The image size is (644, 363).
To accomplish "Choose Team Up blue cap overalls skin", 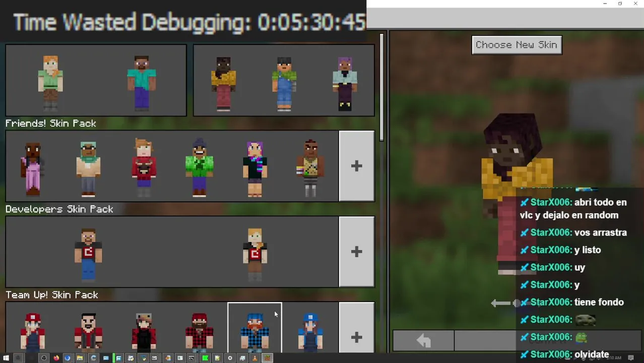I will pos(310,332).
